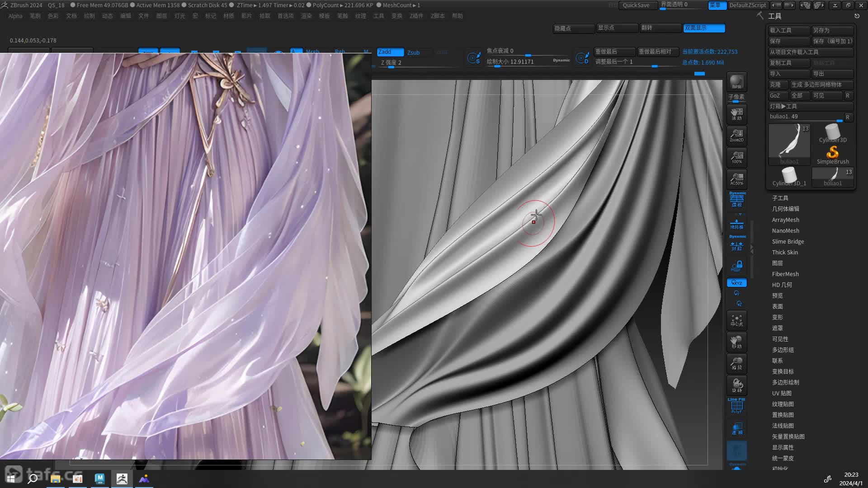Enable Zadd mode
The image size is (868, 488).
pyautogui.click(x=390, y=52)
